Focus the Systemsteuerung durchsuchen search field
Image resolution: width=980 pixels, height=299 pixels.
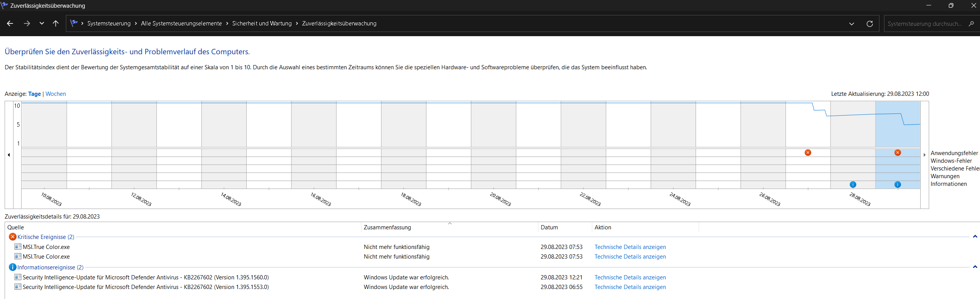pos(925,24)
